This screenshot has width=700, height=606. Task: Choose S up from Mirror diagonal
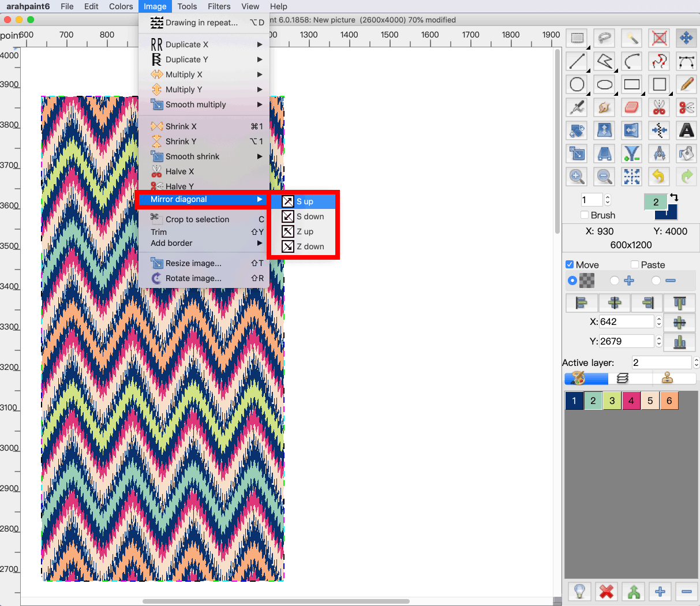[303, 201]
